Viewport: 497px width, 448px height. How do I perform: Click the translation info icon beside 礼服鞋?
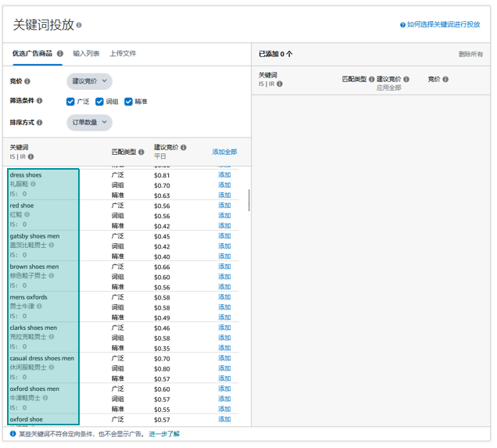point(33,184)
